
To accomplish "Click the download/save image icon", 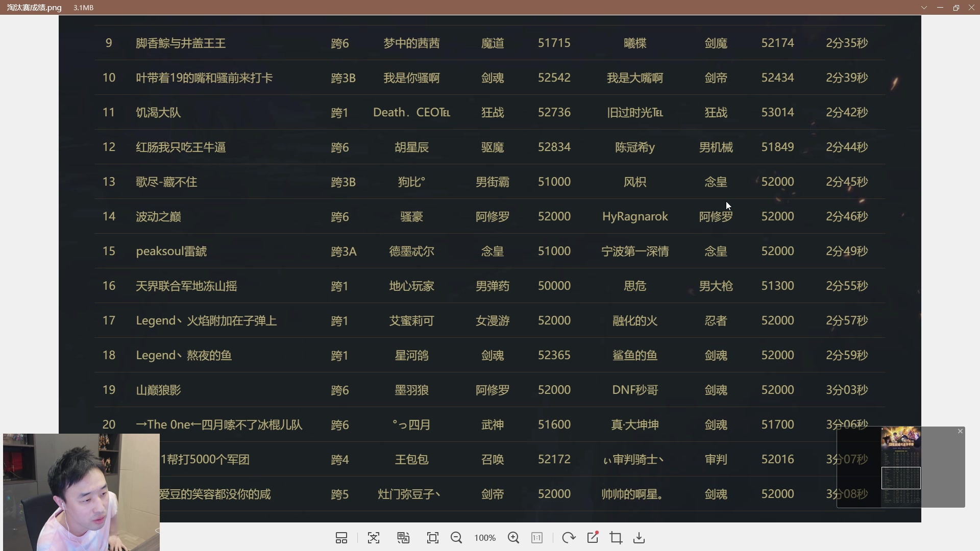I will pyautogui.click(x=639, y=538).
